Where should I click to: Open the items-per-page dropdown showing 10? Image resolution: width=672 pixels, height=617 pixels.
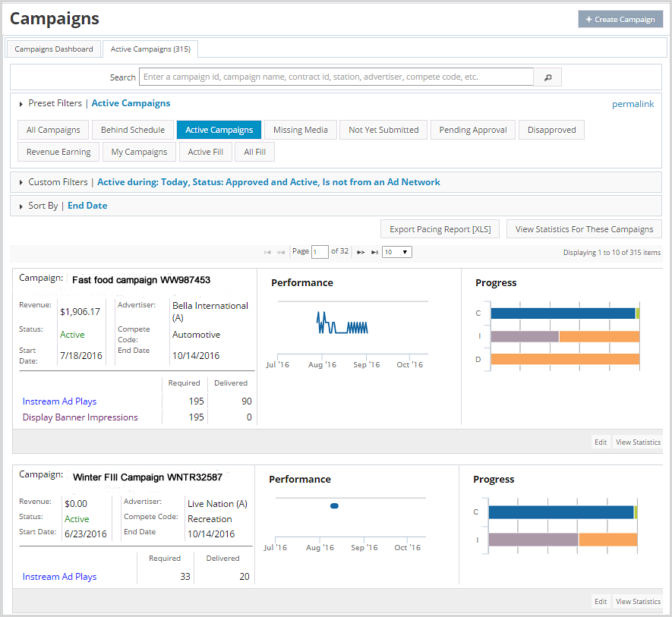pyautogui.click(x=398, y=252)
